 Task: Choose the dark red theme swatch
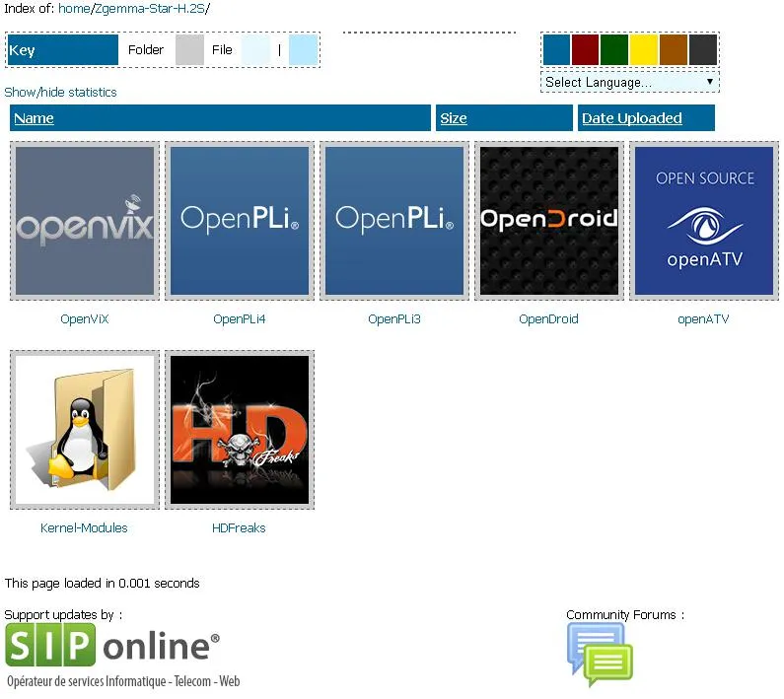[x=585, y=49]
